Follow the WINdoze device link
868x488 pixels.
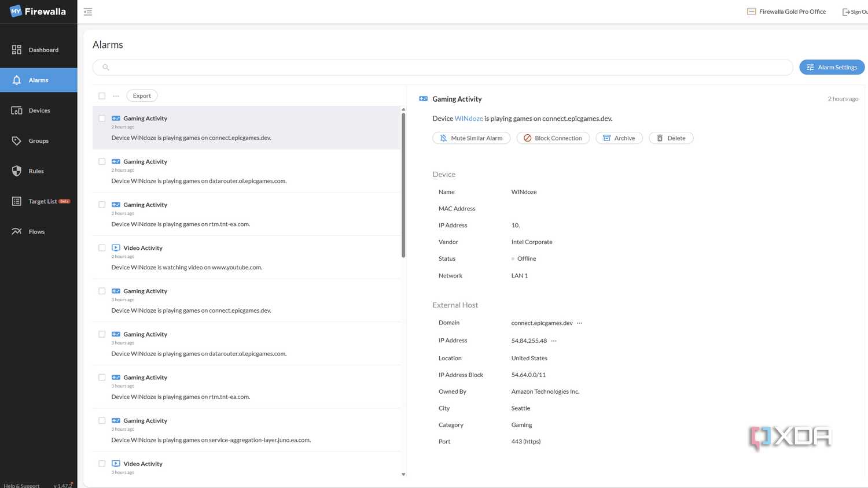[x=469, y=119]
